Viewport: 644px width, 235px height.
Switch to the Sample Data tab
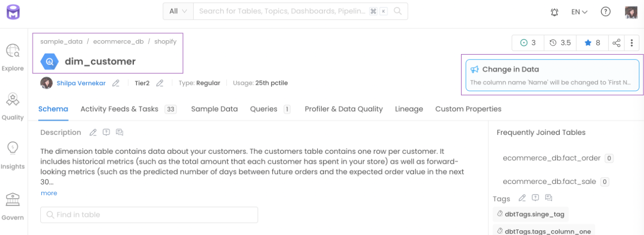pos(214,109)
